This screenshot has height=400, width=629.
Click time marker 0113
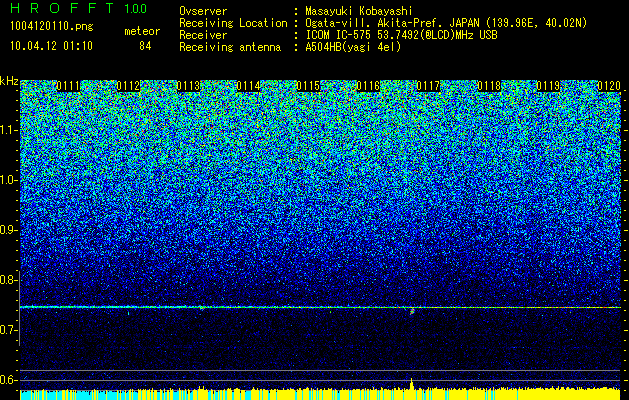click(x=189, y=86)
